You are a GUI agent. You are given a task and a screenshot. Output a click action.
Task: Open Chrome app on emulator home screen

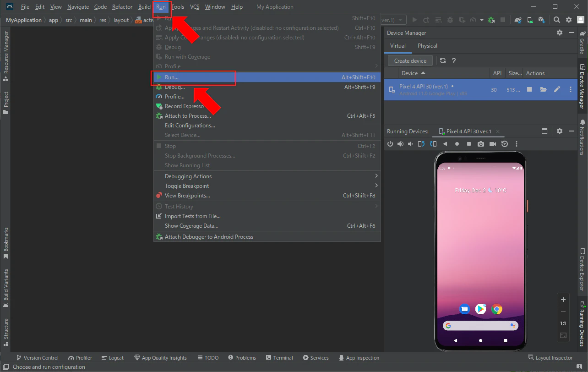pos(497,309)
